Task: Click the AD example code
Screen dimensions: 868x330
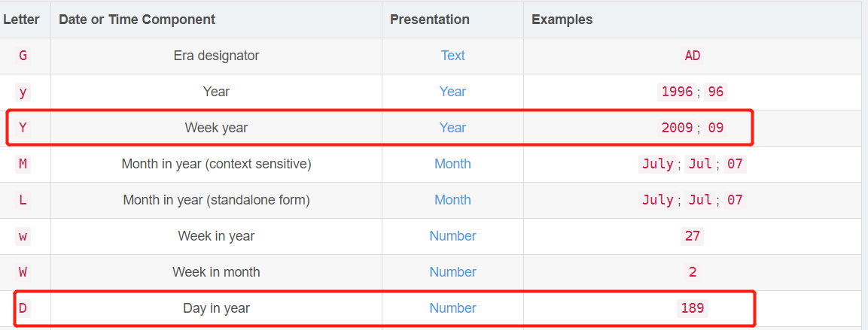Action: (692, 56)
